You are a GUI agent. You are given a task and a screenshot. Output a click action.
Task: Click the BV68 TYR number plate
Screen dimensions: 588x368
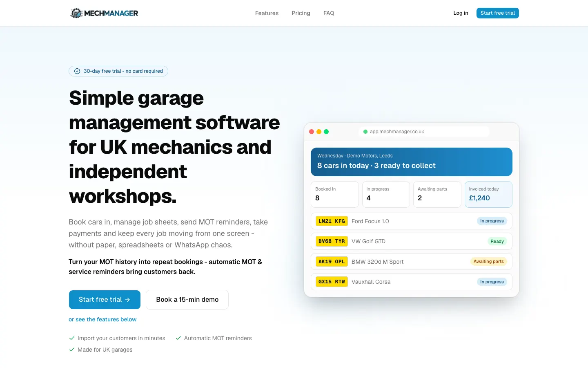pyautogui.click(x=332, y=241)
